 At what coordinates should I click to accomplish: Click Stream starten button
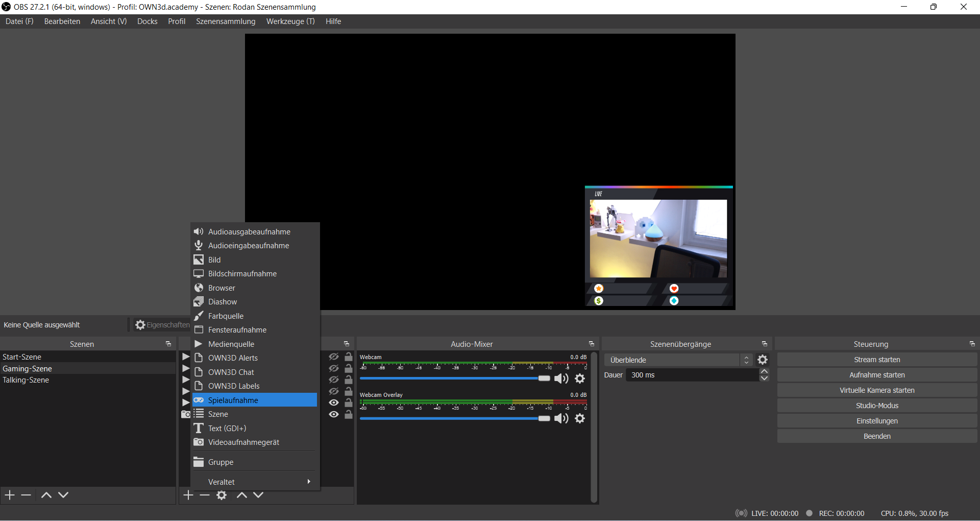pos(876,360)
